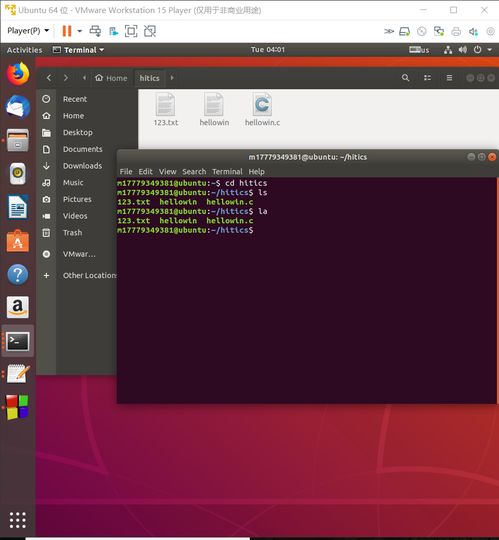Toggle the Files list/grid view button
499x540 pixels.
point(427,78)
